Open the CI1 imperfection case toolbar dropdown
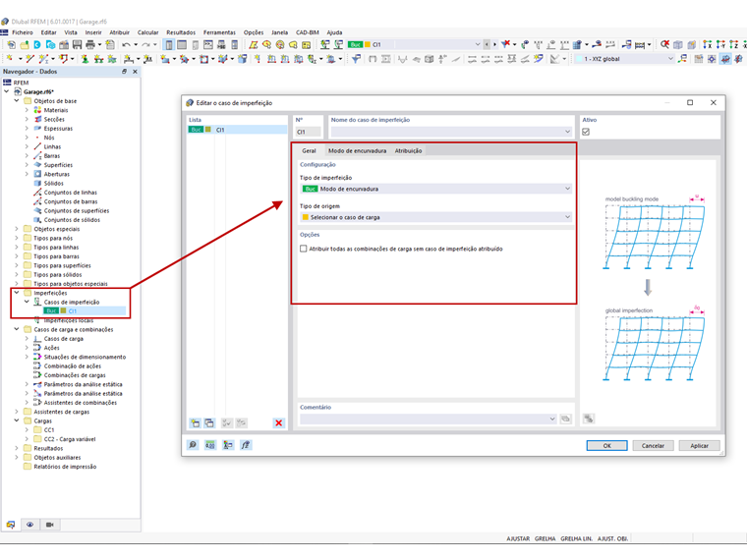The height and width of the screenshot is (560, 747). coord(415,45)
